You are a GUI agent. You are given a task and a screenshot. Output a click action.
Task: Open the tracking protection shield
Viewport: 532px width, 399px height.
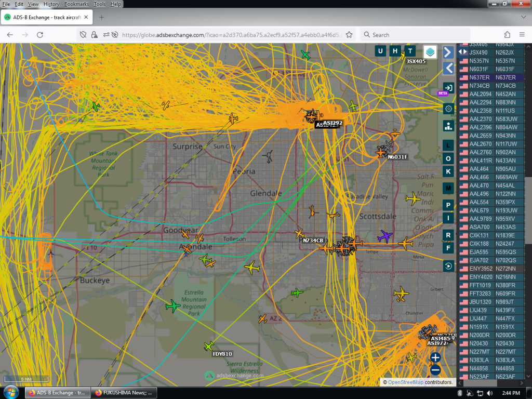coord(83,35)
